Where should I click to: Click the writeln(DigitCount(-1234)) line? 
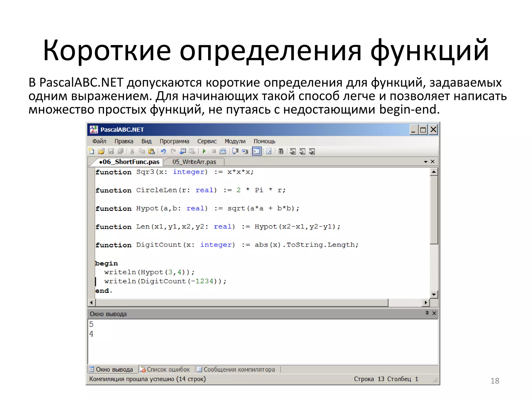[165, 281]
